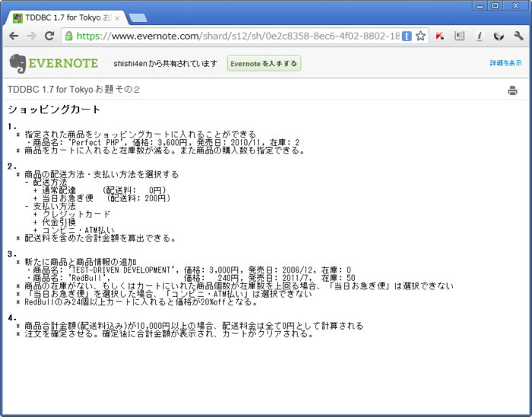
Task: Click the 'TEST-DRIVEN DEVELOPMENT' product line
Action: click(x=188, y=270)
